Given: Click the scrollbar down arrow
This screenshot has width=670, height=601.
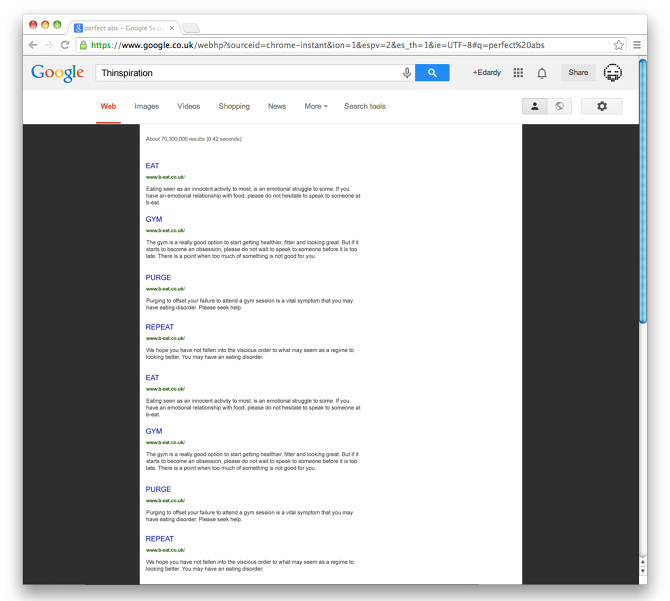Looking at the screenshot, I should point(643,571).
